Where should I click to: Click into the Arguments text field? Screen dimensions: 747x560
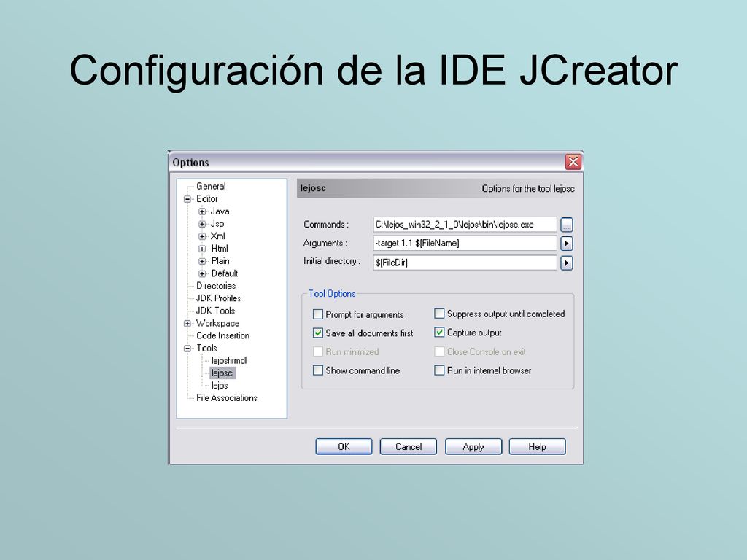(465, 244)
